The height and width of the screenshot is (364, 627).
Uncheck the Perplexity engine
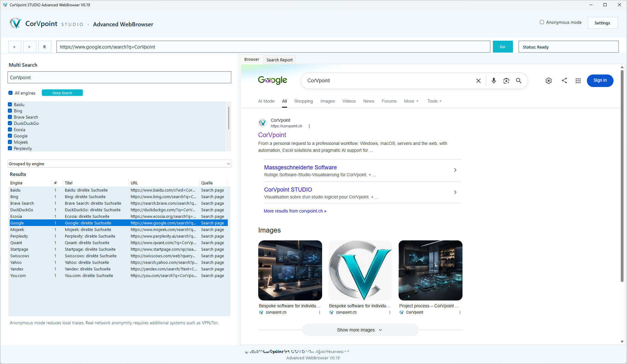10,148
